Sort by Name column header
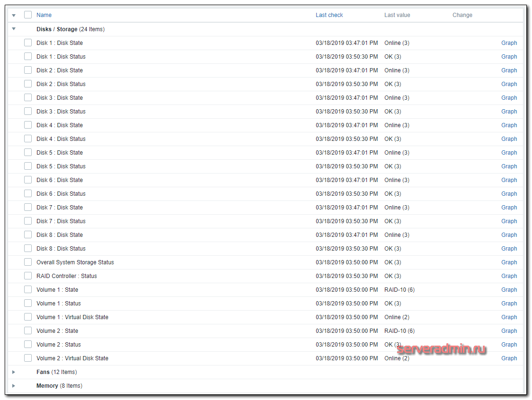The height and width of the screenshot is (400, 532). point(44,15)
